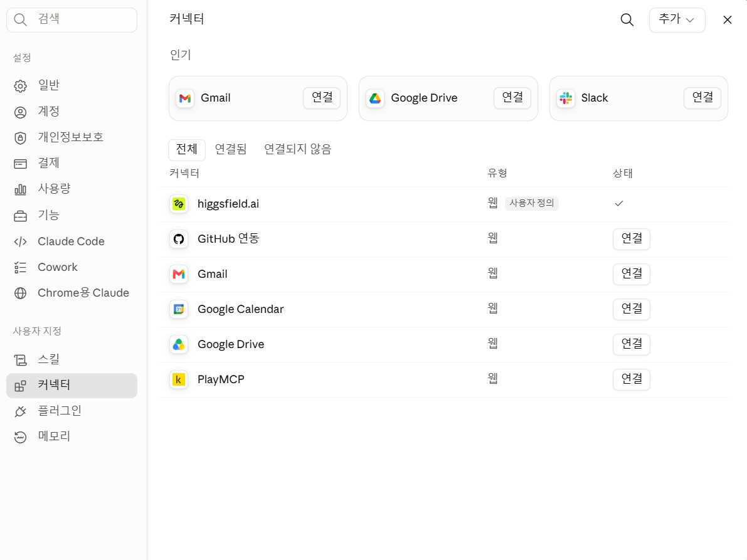Click higgsfield.ai connector name

pos(228,204)
